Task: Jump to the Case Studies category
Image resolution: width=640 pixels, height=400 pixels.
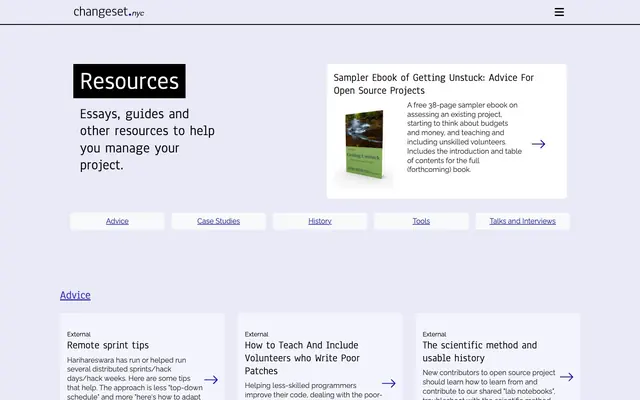Action: [x=218, y=221]
